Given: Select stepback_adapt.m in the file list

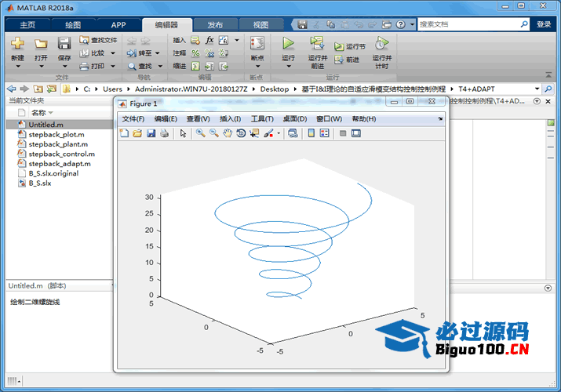Looking at the screenshot, I should [60, 163].
